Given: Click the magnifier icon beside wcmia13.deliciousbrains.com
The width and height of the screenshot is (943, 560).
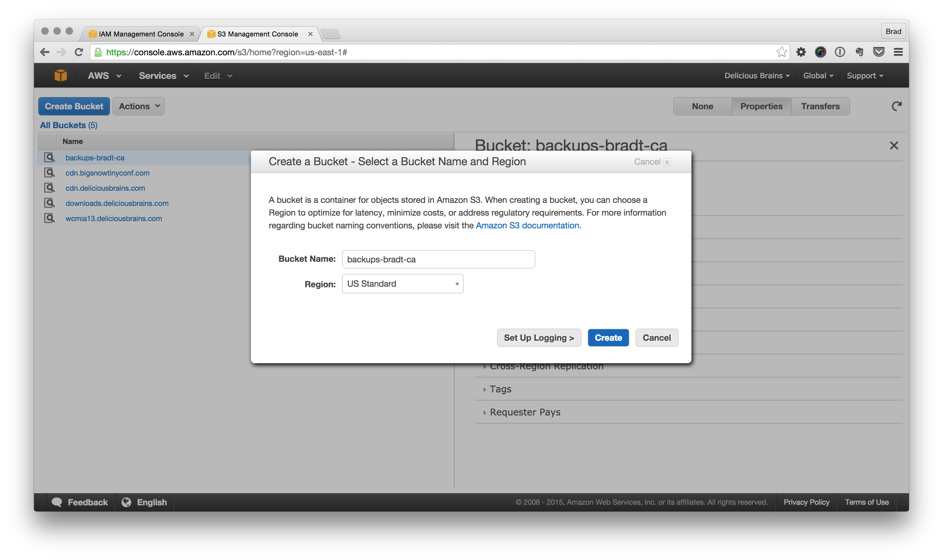Looking at the screenshot, I should point(50,218).
